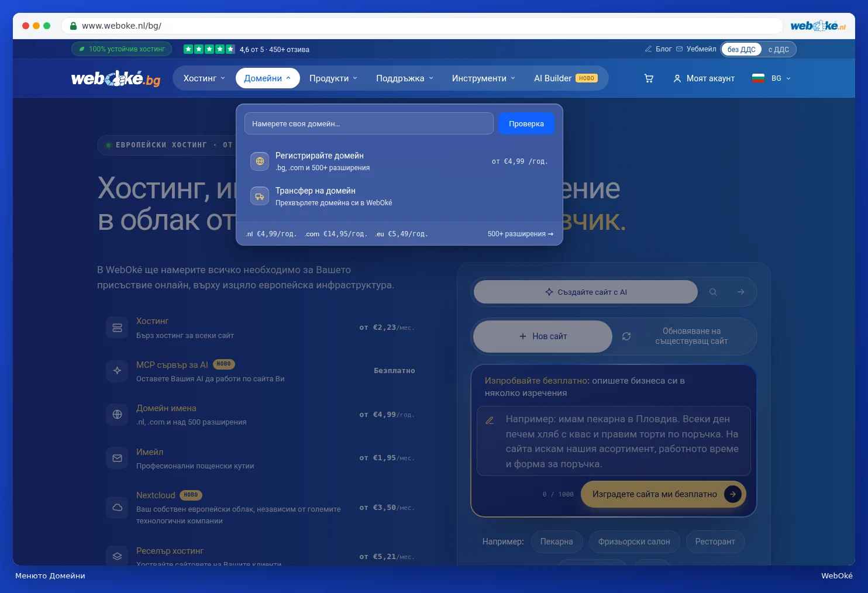Expand the Инструменти menu
Screen dimensions: 868x593
pos(484,78)
